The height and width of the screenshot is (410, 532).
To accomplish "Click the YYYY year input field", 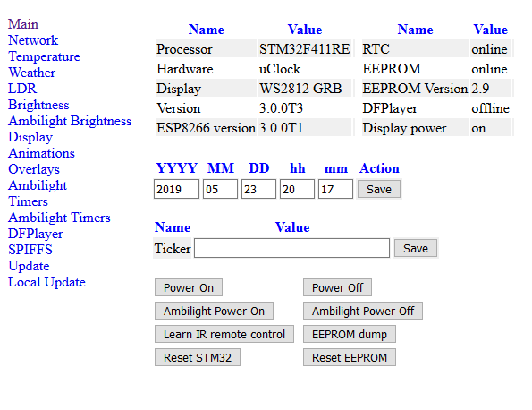I will point(176,189).
